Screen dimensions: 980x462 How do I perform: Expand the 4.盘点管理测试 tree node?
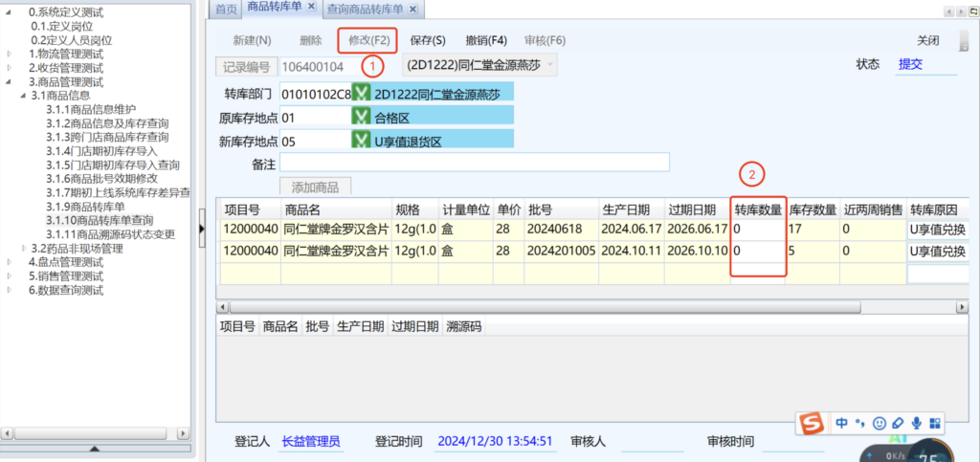tap(10, 261)
